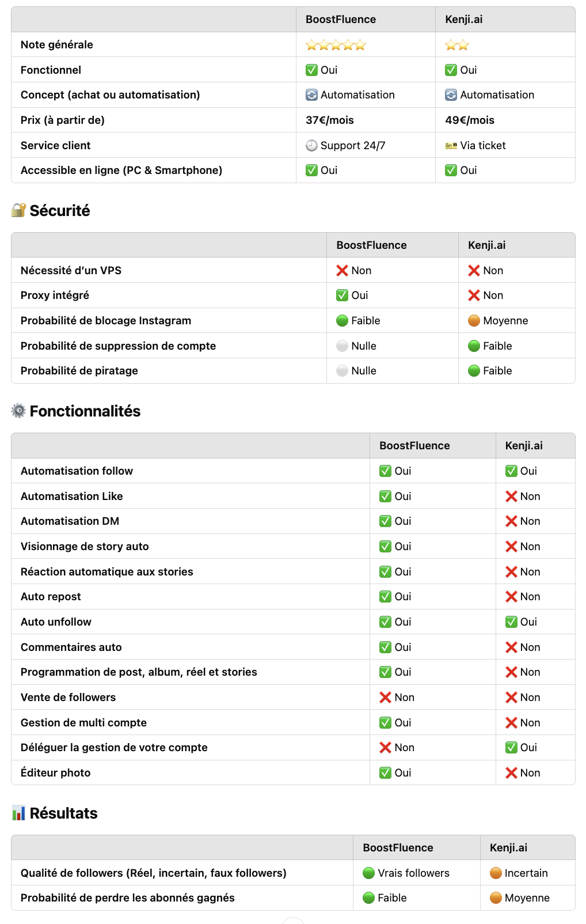Screen dimensions: 586x924
Task: Click the padlock icon beside Sécurité heading
Action: tap(18, 210)
